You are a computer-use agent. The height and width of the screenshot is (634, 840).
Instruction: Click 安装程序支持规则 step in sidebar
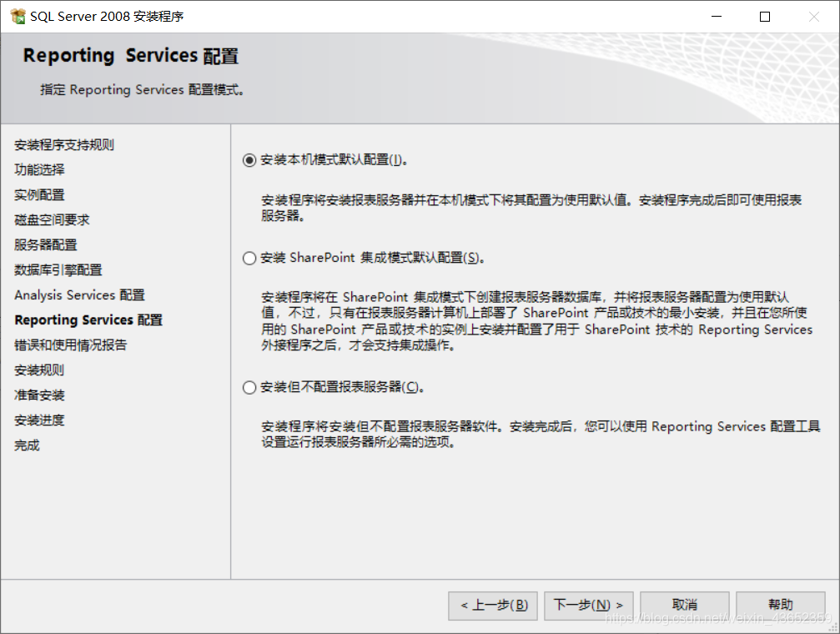point(64,144)
